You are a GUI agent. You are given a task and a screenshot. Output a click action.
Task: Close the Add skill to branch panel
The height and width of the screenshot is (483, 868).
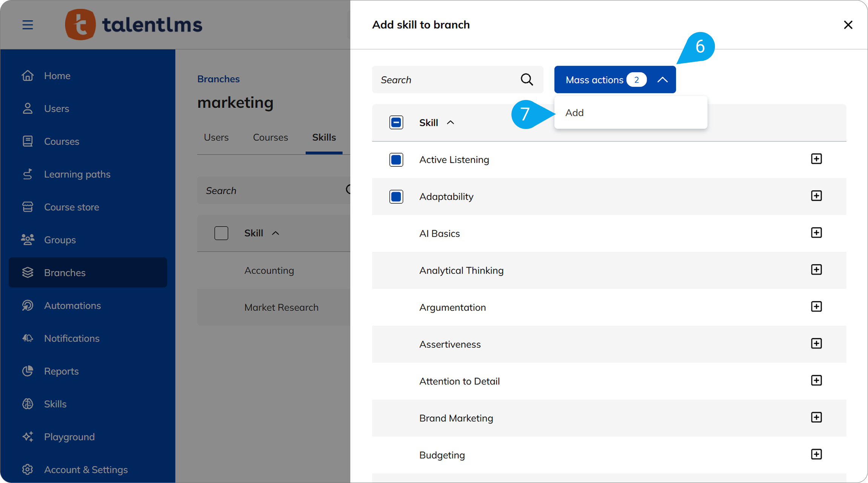tap(848, 25)
